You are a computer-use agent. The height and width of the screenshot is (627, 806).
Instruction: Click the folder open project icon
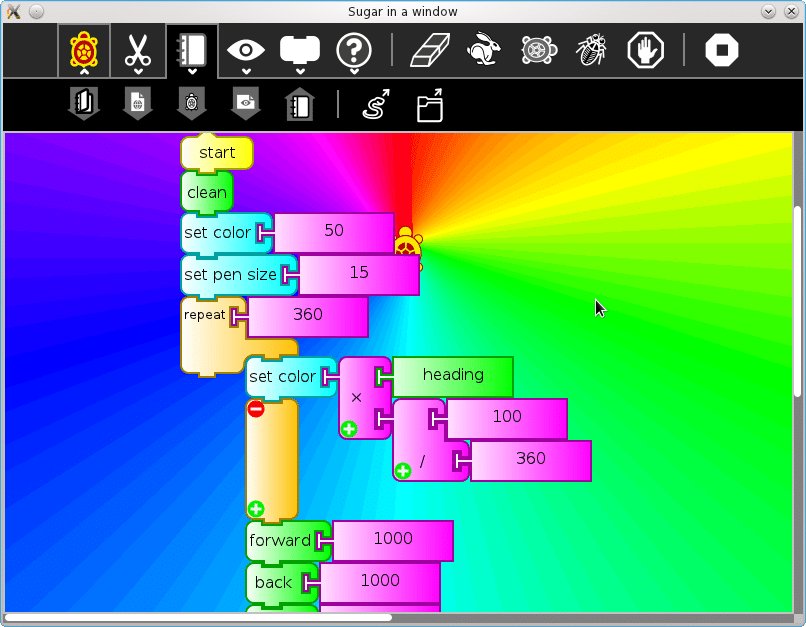430,105
